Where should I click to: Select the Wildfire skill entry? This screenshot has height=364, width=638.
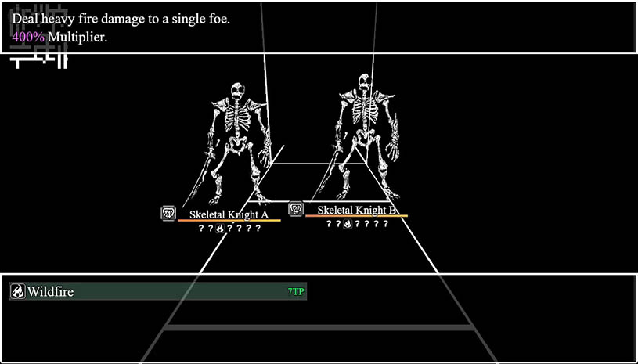(x=157, y=292)
